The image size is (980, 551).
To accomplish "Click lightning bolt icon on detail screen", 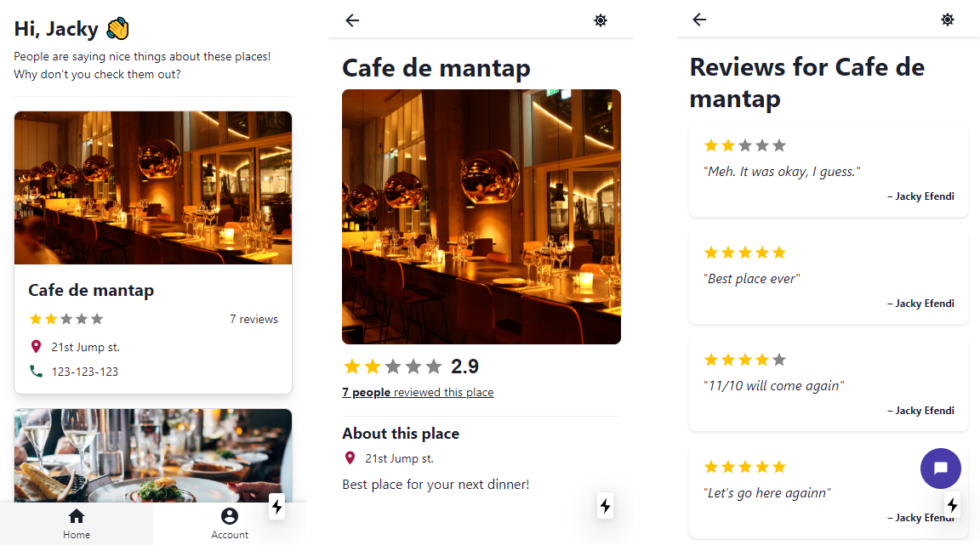I will tap(605, 506).
